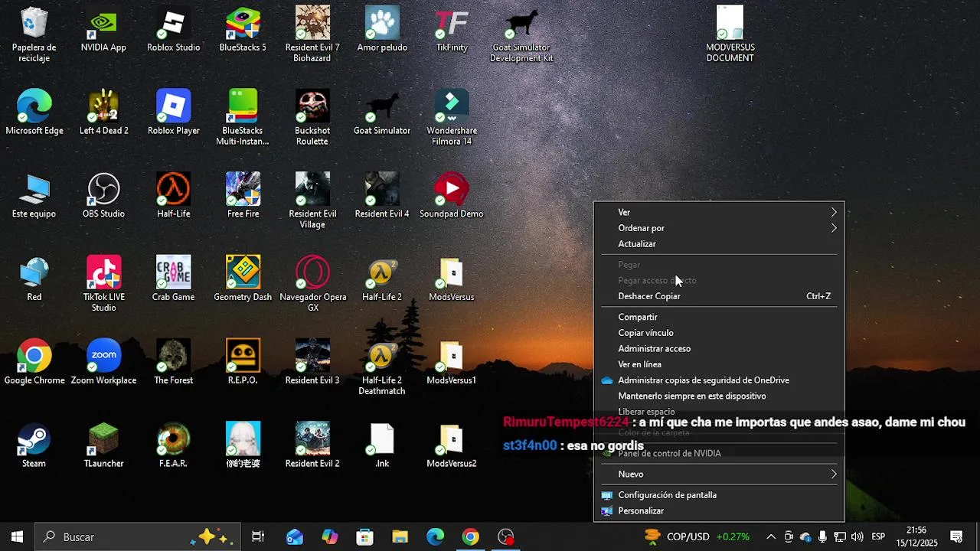Select the TikFinity desktop icon

pyautogui.click(x=452, y=30)
